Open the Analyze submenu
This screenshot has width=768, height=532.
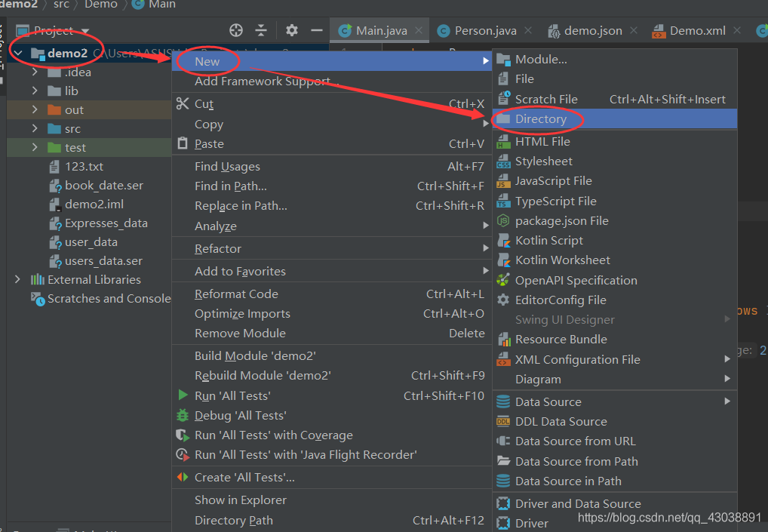pyautogui.click(x=332, y=226)
